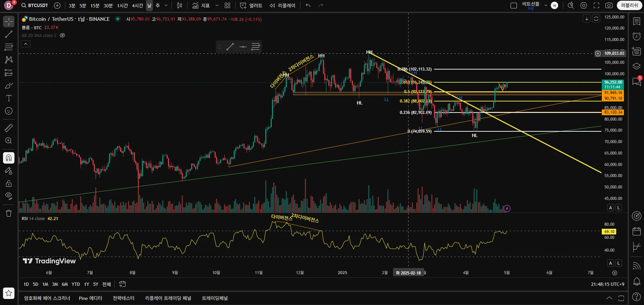This screenshot has height=305, width=644.
Task: Maximize the bottom panel
Action: point(621,298)
